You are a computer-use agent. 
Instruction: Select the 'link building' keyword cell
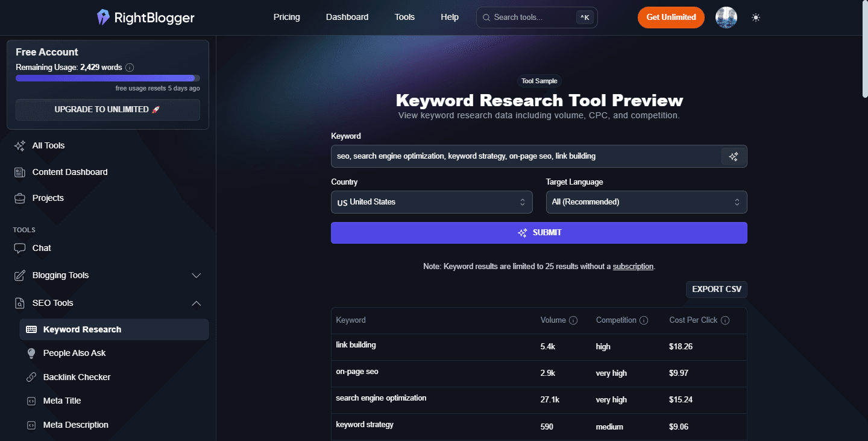click(x=356, y=345)
